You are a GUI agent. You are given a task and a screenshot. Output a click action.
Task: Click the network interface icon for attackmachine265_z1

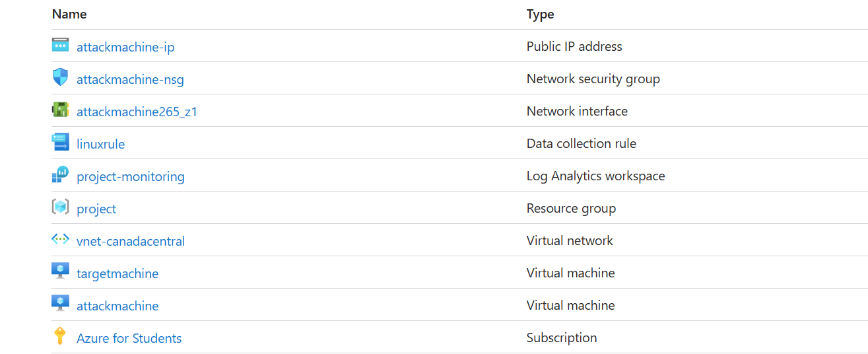[60, 110]
